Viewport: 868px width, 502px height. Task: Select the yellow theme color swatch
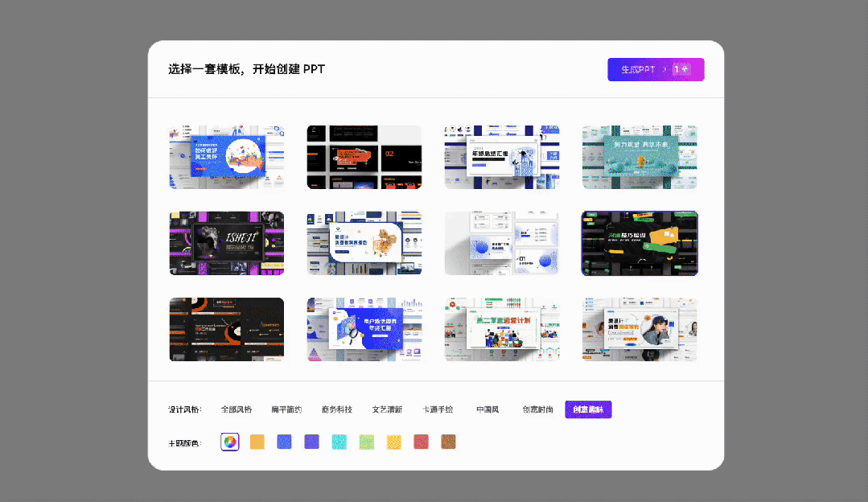[x=393, y=442]
